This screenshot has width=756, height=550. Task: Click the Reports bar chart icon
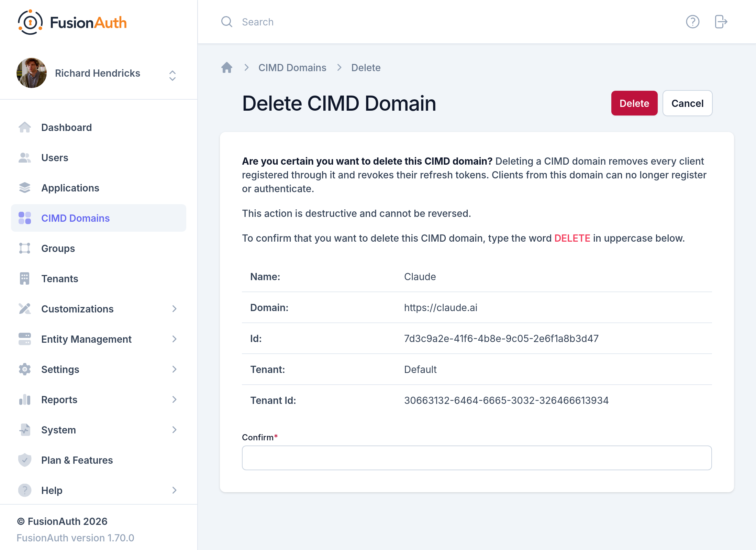coord(25,399)
